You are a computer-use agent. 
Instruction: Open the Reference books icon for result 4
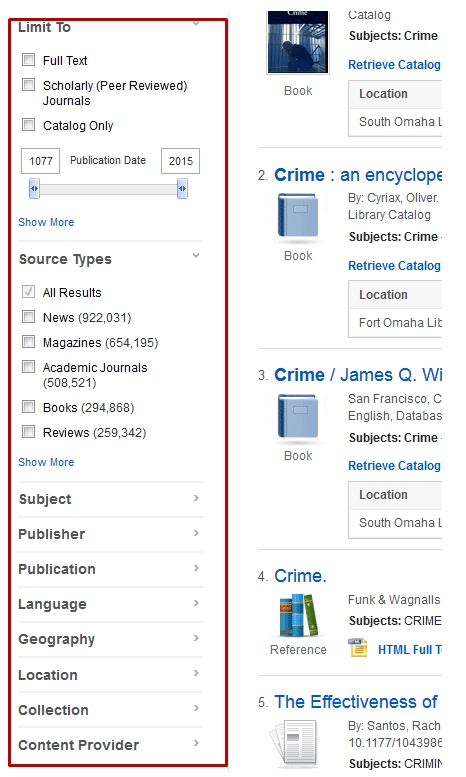click(297, 615)
